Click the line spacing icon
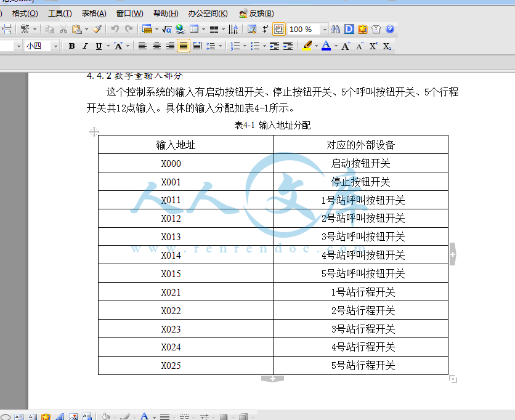The image size is (515, 420). (x=211, y=46)
